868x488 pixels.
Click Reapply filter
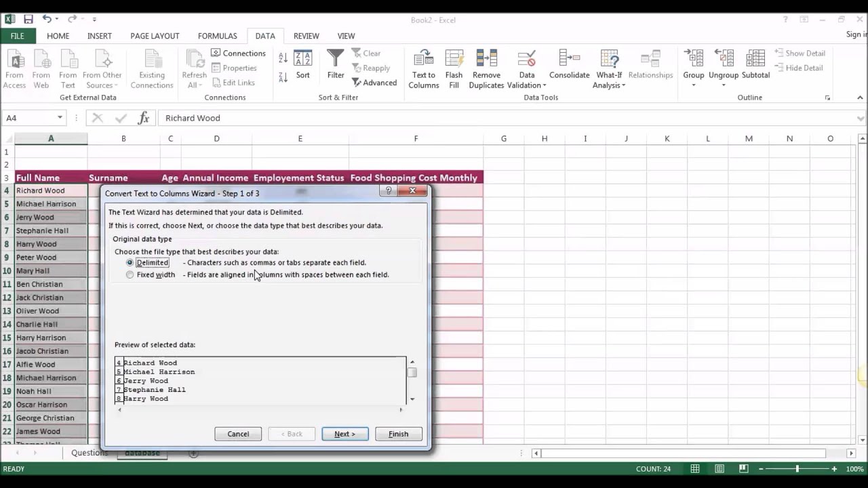tap(371, 68)
